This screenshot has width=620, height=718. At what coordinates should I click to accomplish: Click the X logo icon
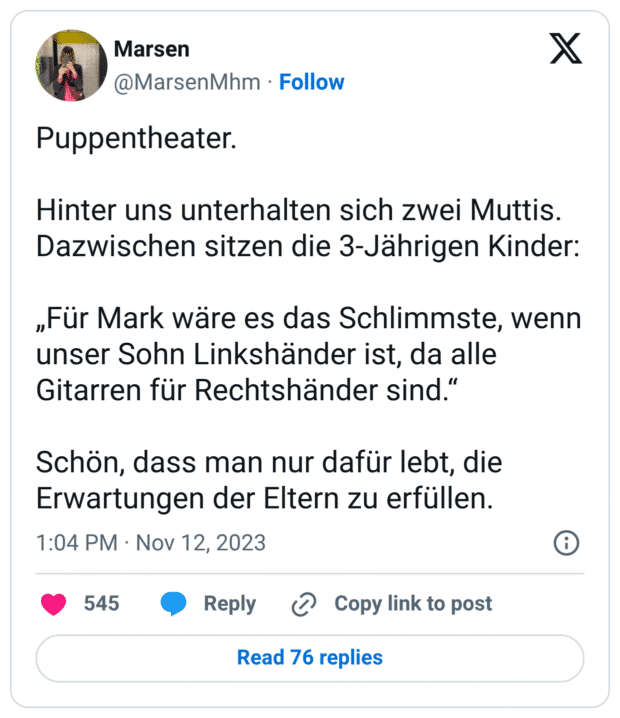(x=565, y=47)
